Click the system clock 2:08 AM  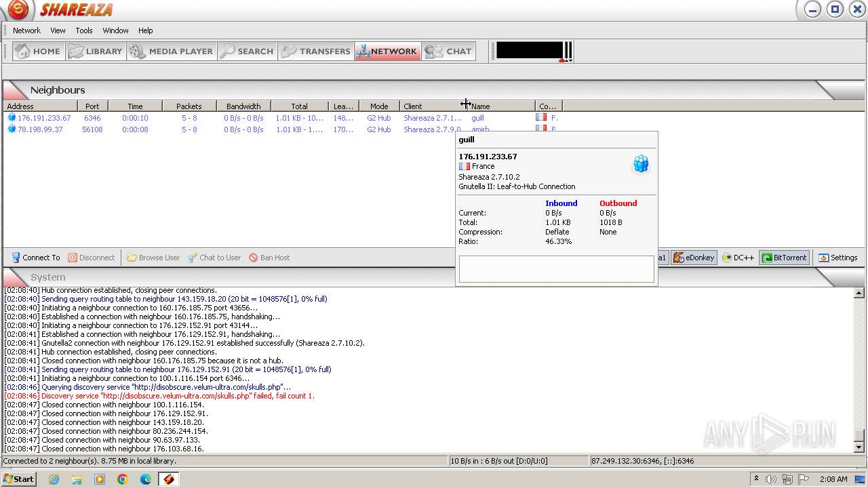[x=833, y=479]
